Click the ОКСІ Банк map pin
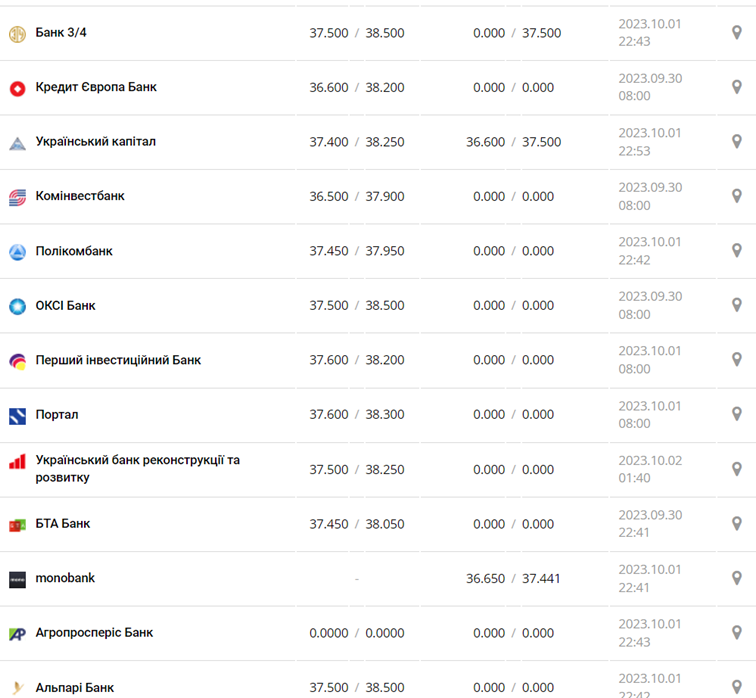This screenshot has width=756, height=698. (x=737, y=306)
